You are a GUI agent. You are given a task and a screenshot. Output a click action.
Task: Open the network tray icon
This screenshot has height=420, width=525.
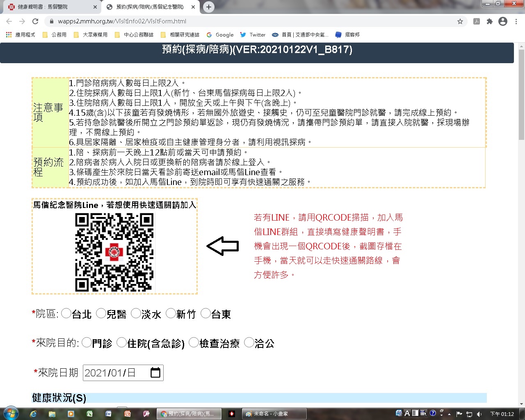pyautogui.click(x=469, y=414)
